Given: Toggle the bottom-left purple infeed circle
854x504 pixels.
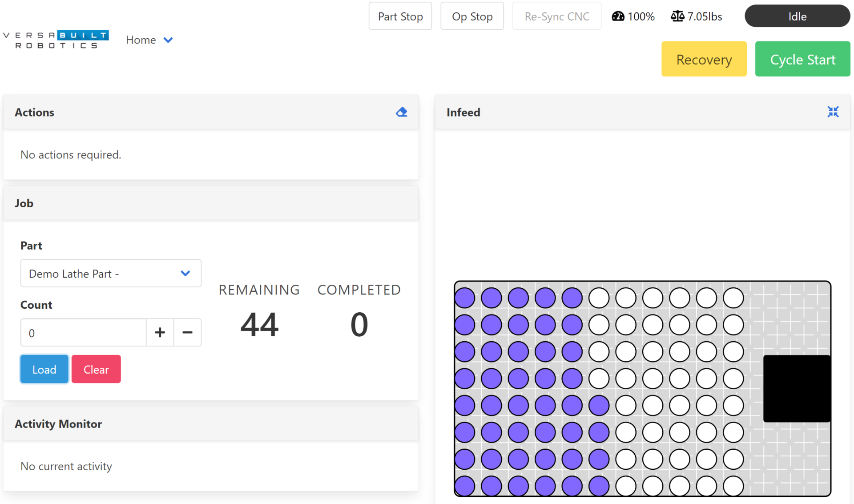Looking at the screenshot, I should pos(465,486).
